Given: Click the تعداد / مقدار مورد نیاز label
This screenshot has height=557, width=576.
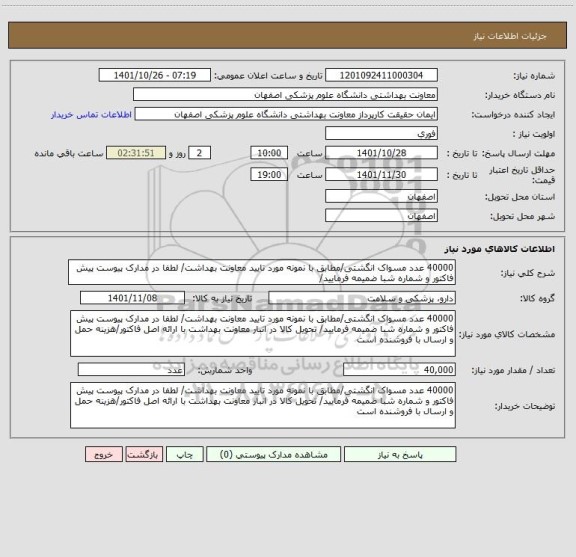Looking at the screenshot, I should [x=513, y=370].
